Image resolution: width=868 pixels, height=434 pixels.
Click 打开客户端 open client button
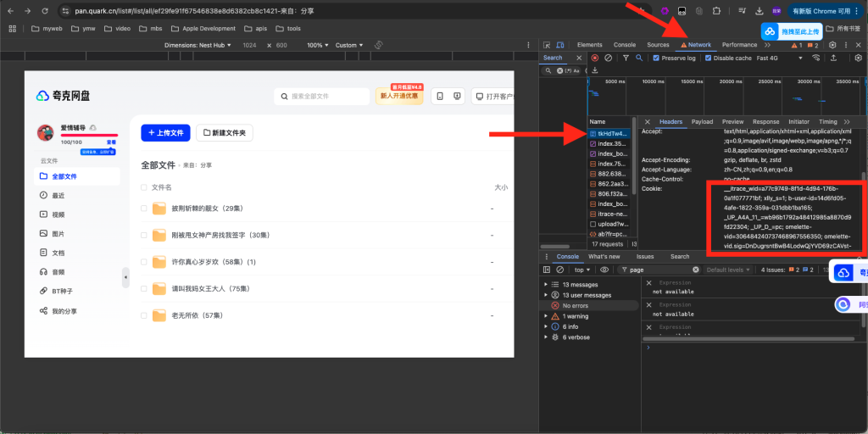click(x=492, y=96)
